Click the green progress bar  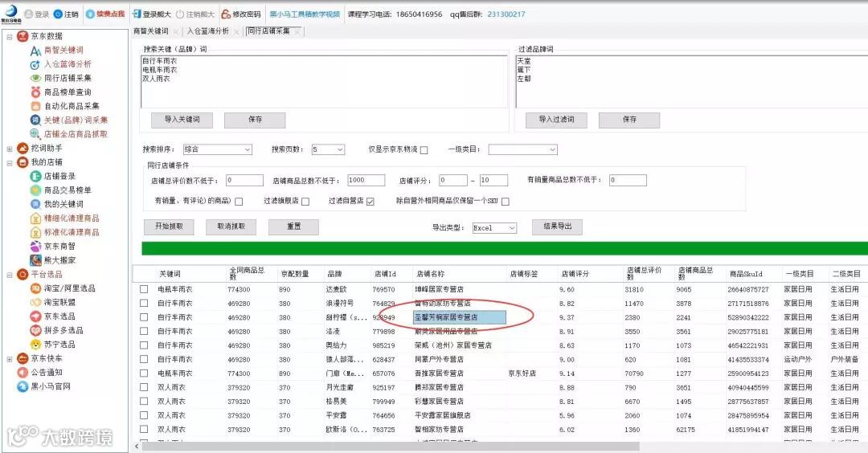(x=504, y=248)
